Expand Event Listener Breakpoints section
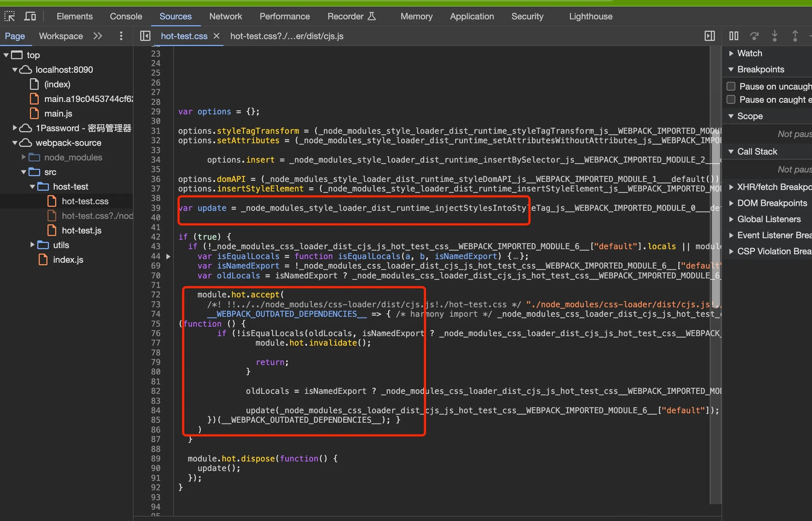This screenshot has width=812, height=521. (731, 235)
